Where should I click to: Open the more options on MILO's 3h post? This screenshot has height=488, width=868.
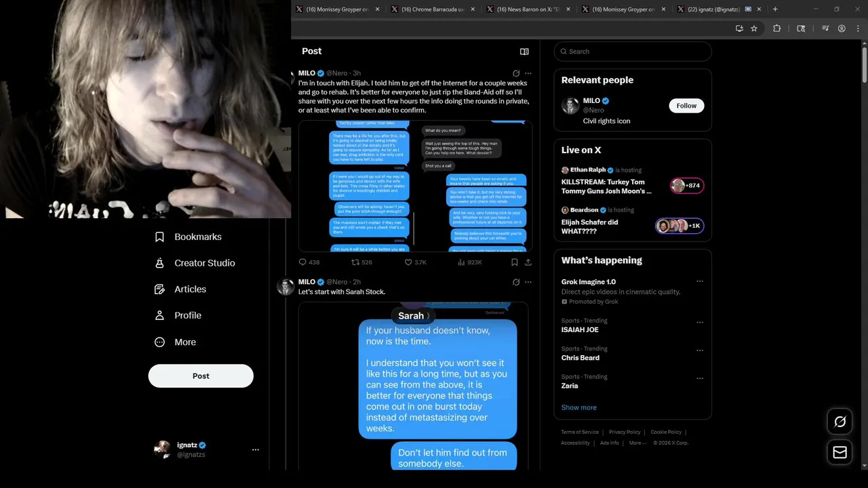528,73
